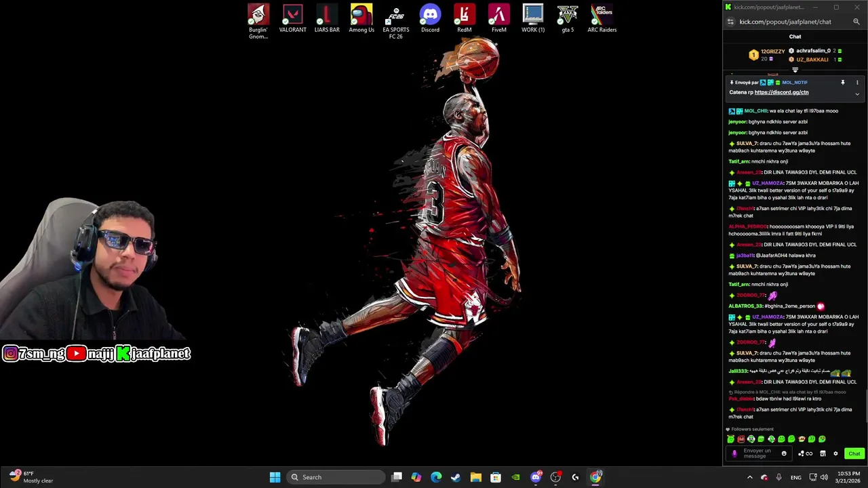The height and width of the screenshot is (488, 868).
Task: Open the Burglin' Gnomes desktop shortcut
Action: pyautogui.click(x=258, y=21)
